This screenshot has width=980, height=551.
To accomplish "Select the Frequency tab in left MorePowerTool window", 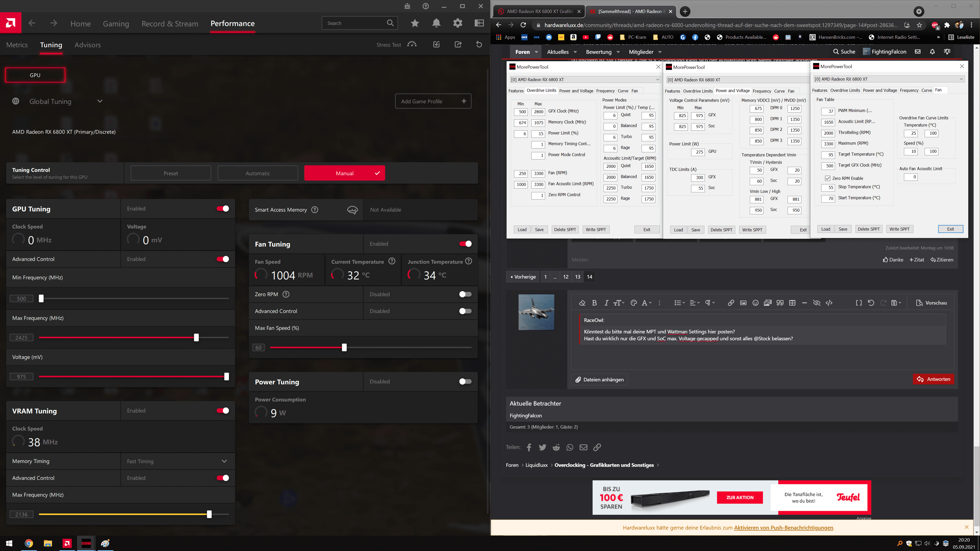I will [x=605, y=91].
